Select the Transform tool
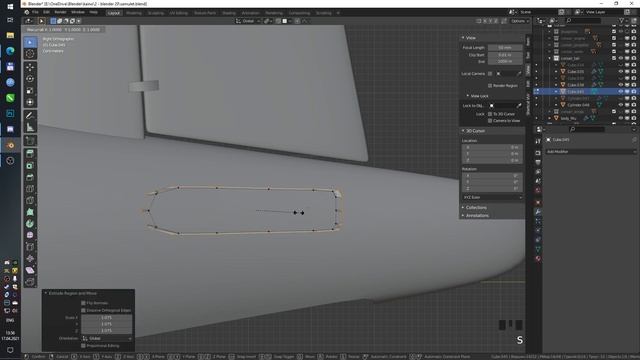 [30, 102]
